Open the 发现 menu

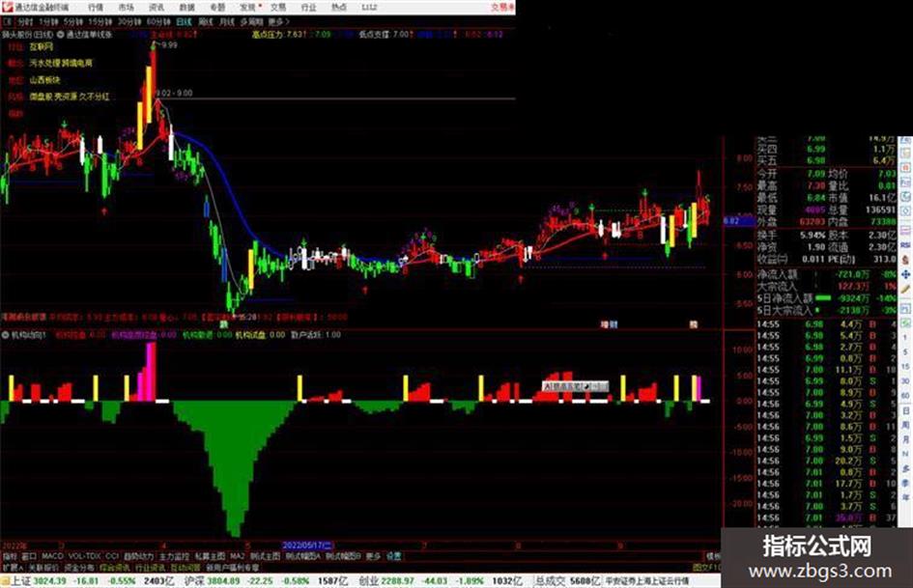pyautogui.click(x=248, y=8)
